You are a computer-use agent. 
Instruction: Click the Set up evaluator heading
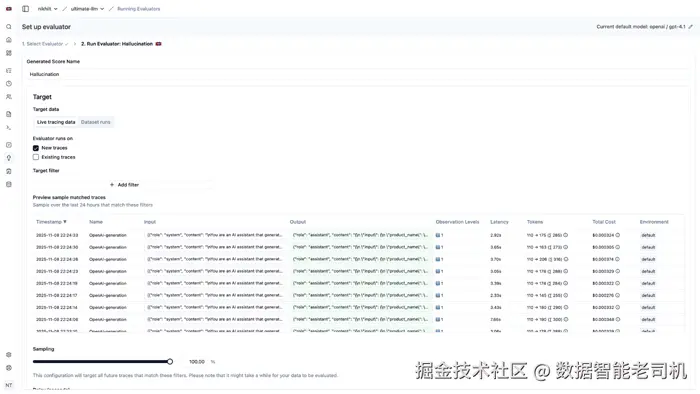tap(46, 27)
